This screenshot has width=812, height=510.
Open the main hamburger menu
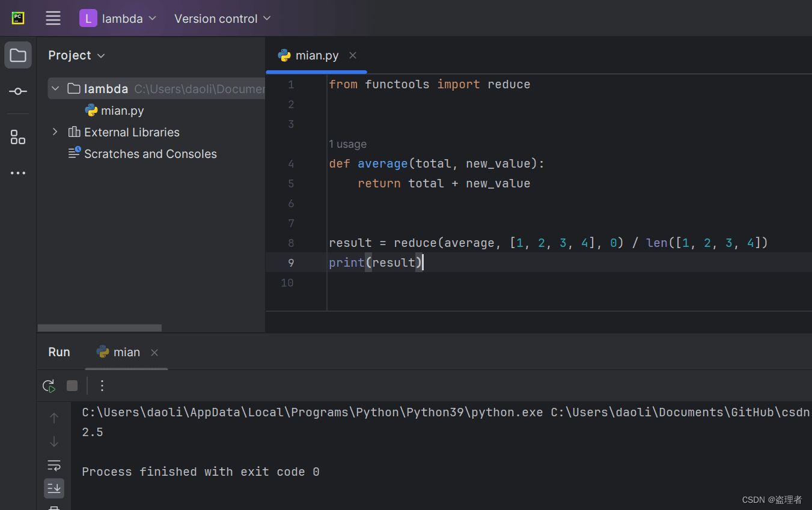click(53, 18)
